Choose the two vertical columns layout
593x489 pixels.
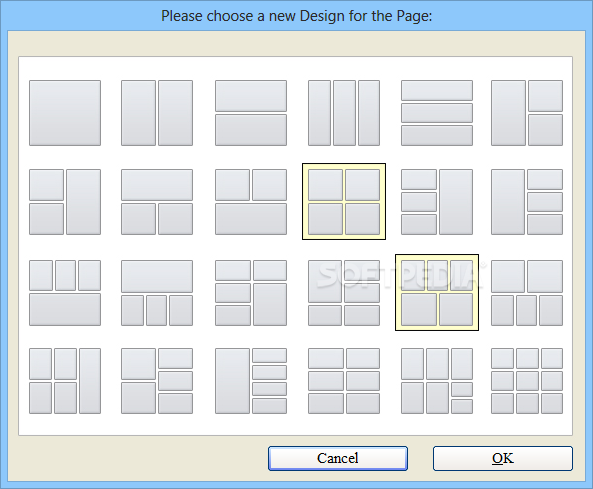click(x=157, y=113)
